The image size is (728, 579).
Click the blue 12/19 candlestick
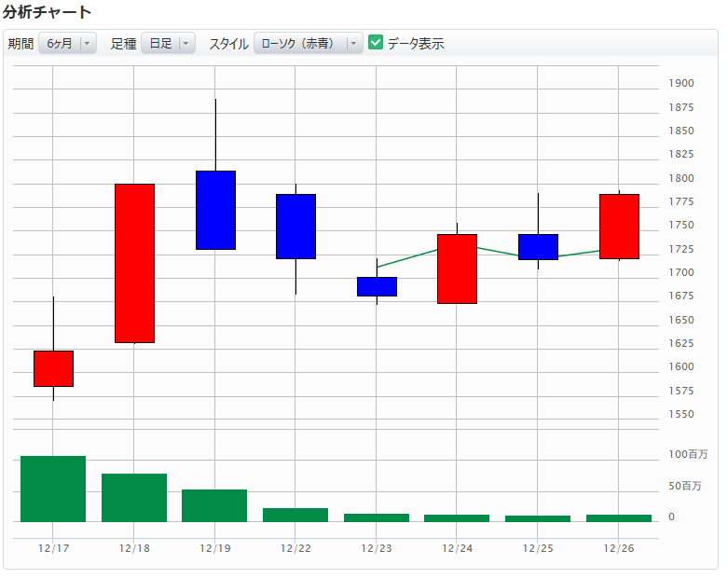(x=215, y=210)
